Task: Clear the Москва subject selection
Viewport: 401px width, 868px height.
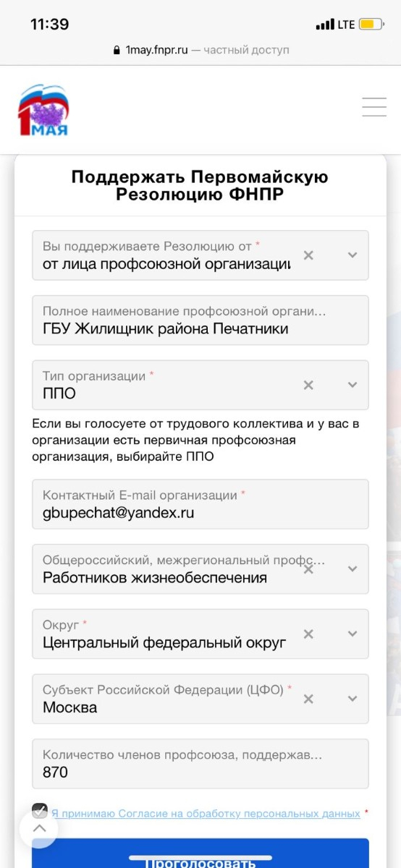Action: coord(308,699)
